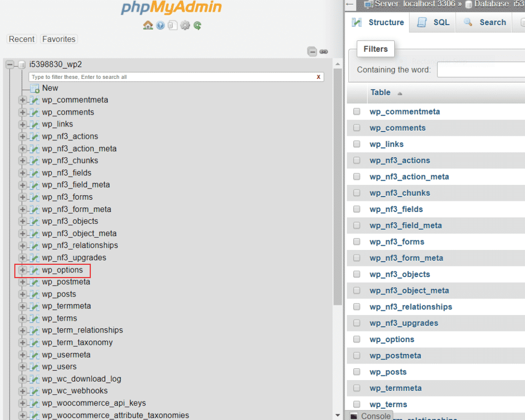Expand wp_usermeta in navigation tree
The image size is (525, 420).
[23, 355]
